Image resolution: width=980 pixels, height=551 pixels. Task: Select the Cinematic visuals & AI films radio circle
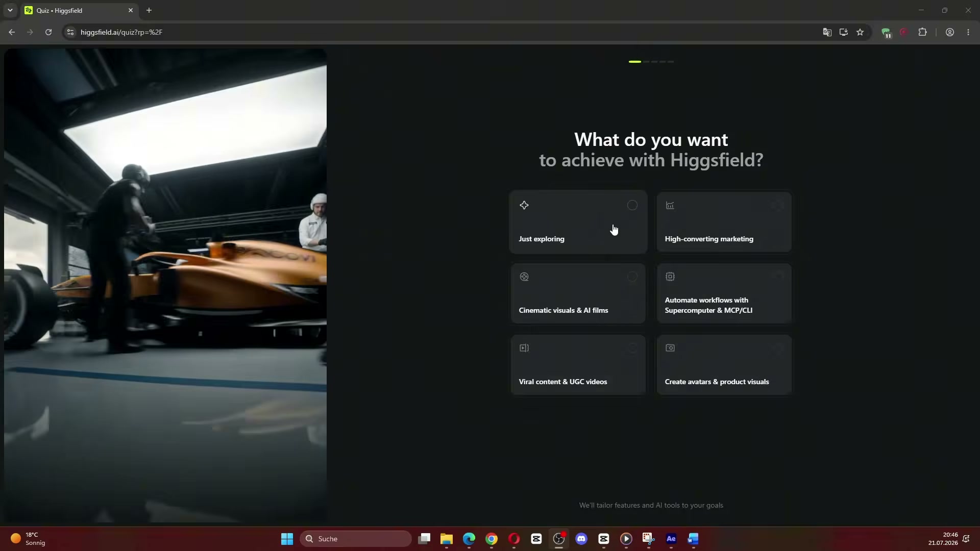point(632,277)
